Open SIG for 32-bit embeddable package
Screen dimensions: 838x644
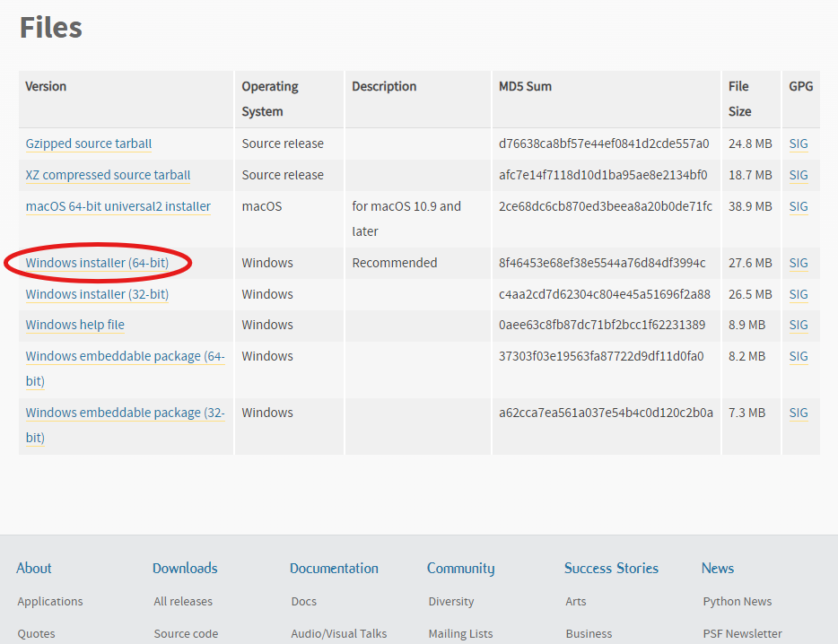tap(799, 413)
